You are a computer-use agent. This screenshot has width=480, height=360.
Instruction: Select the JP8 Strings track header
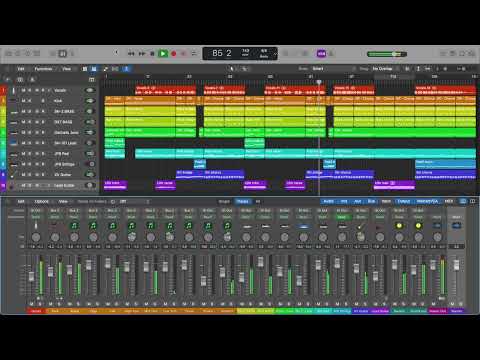pyautogui.click(x=53, y=164)
